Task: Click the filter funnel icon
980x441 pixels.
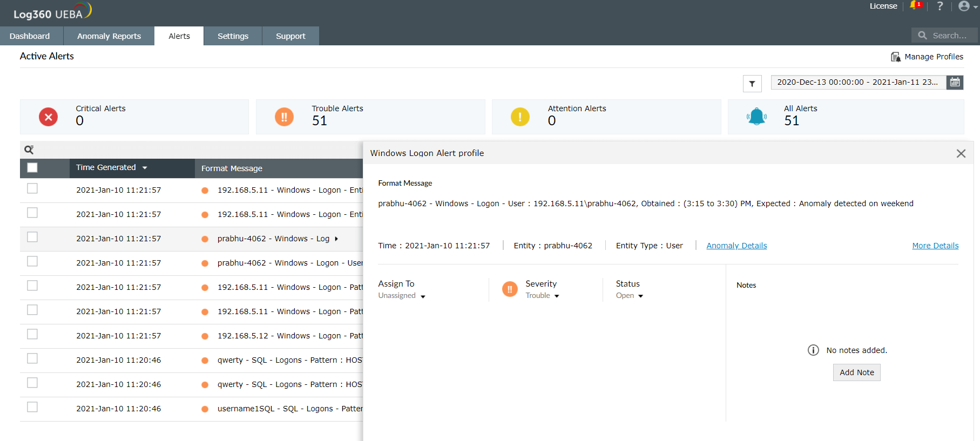Action: [752, 84]
